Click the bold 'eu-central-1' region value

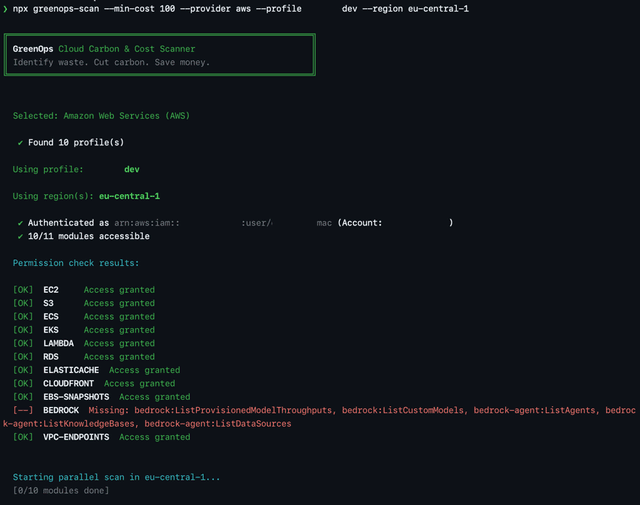(129, 196)
